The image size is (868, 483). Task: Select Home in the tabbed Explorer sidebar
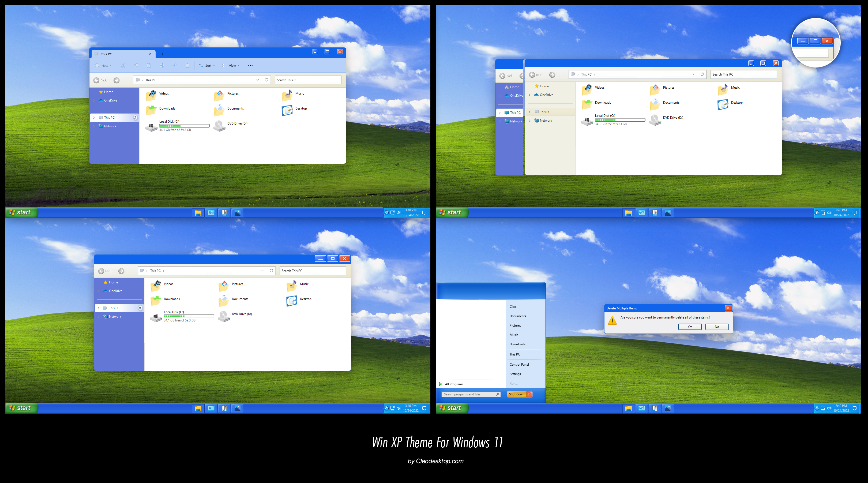click(106, 92)
